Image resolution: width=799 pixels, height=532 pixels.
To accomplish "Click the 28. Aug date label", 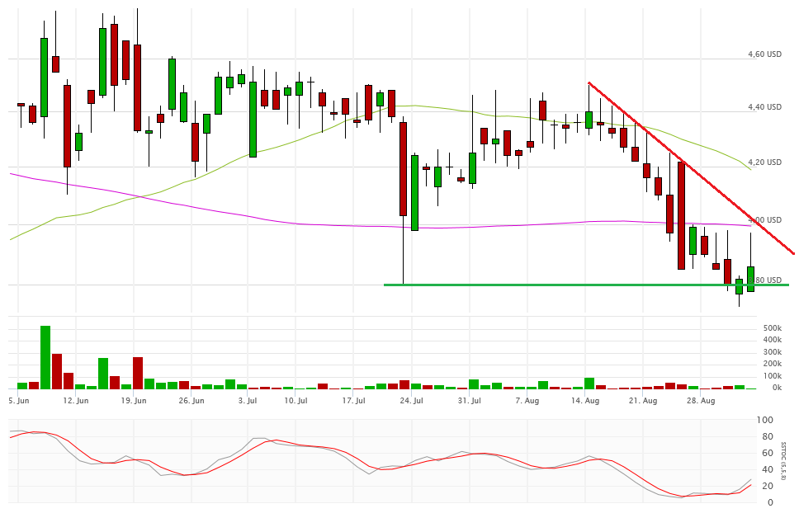I will coord(702,401).
